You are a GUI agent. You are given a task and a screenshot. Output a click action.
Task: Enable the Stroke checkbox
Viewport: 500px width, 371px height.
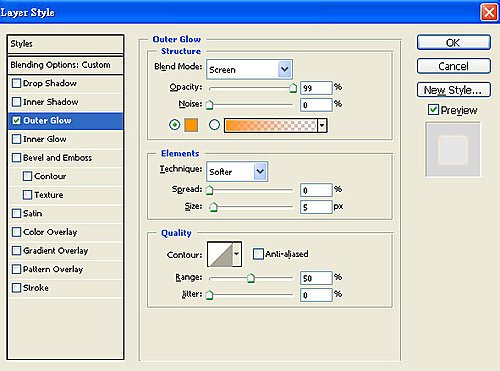[16, 288]
